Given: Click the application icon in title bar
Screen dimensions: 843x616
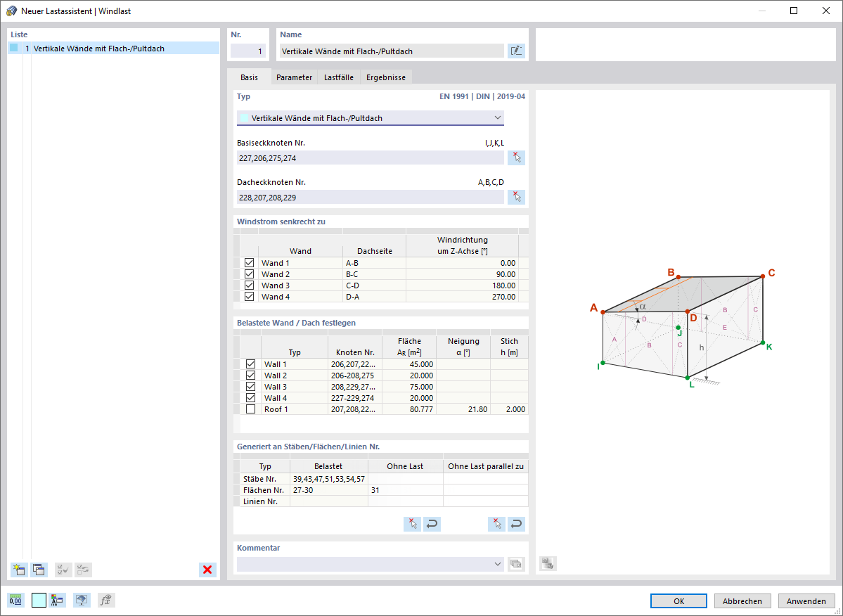Looking at the screenshot, I should [x=11, y=11].
